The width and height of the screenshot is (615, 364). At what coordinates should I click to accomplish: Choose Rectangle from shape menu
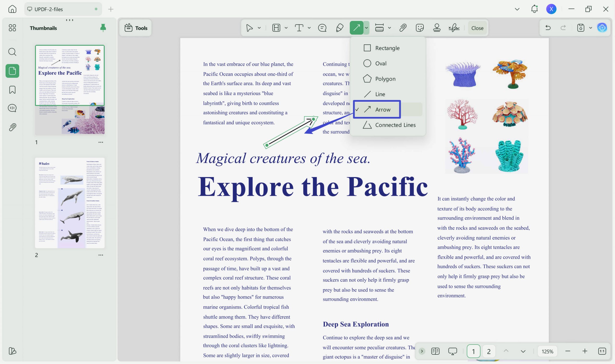(388, 48)
